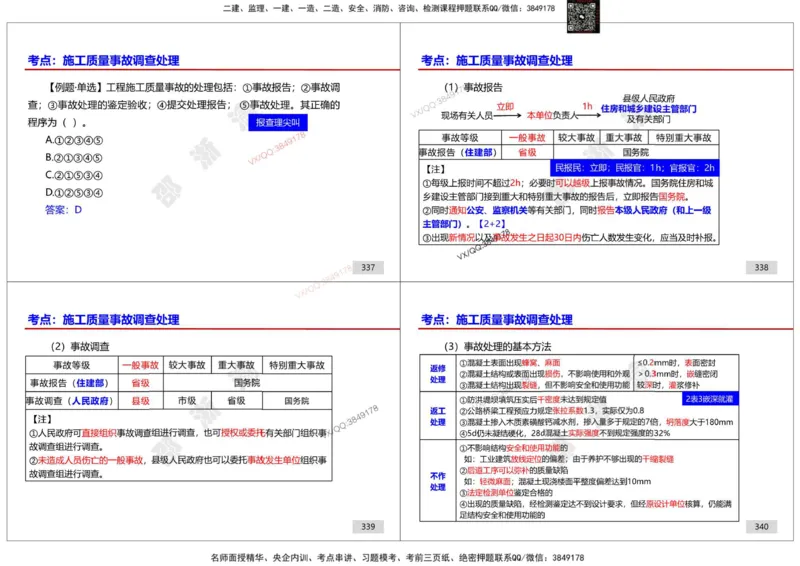Click the red phrase 未造成人员伤亡的一般事故

90,460
